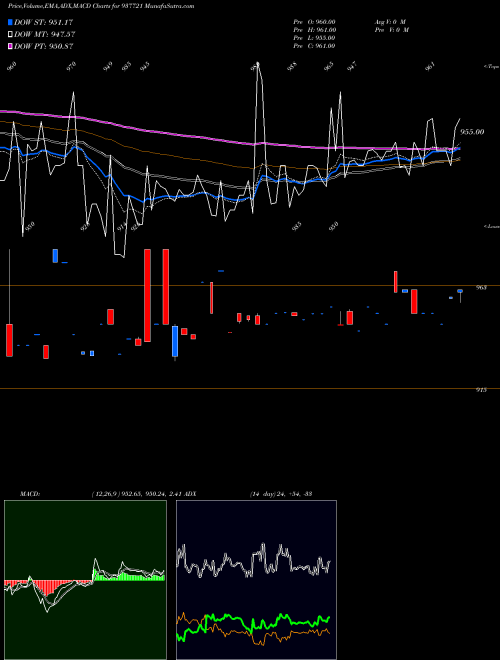Click the 'Avg V: 0 M' volume text
This screenshot has width=500, height=660.
point(390,22)
